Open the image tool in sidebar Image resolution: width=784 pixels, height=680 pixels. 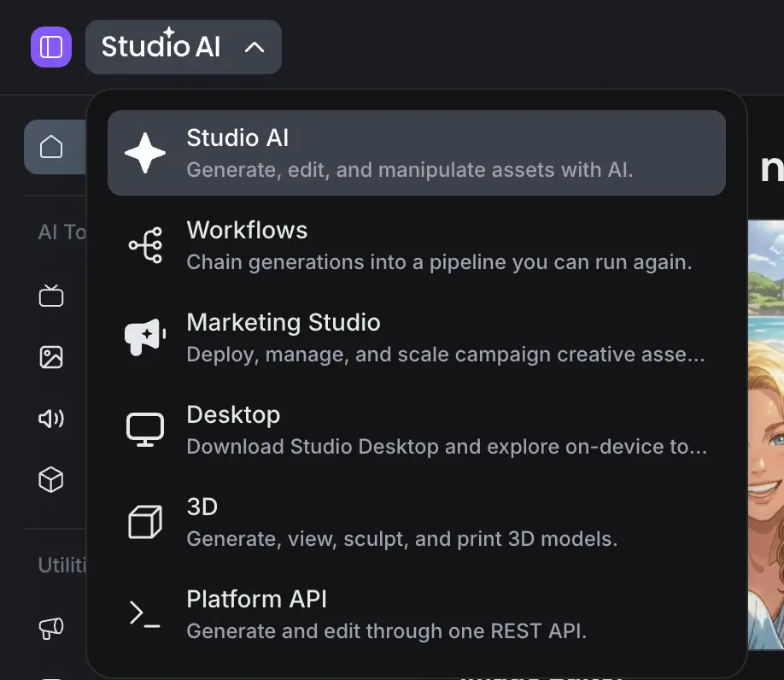[x=51, y=357]
